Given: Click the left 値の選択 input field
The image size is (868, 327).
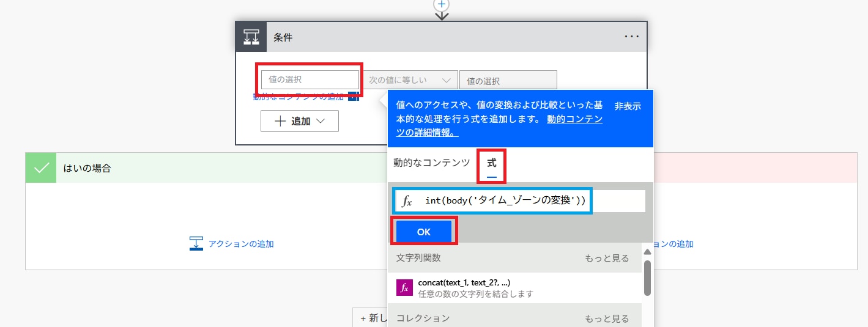Looking at the screenshot, I should (310, 79).
